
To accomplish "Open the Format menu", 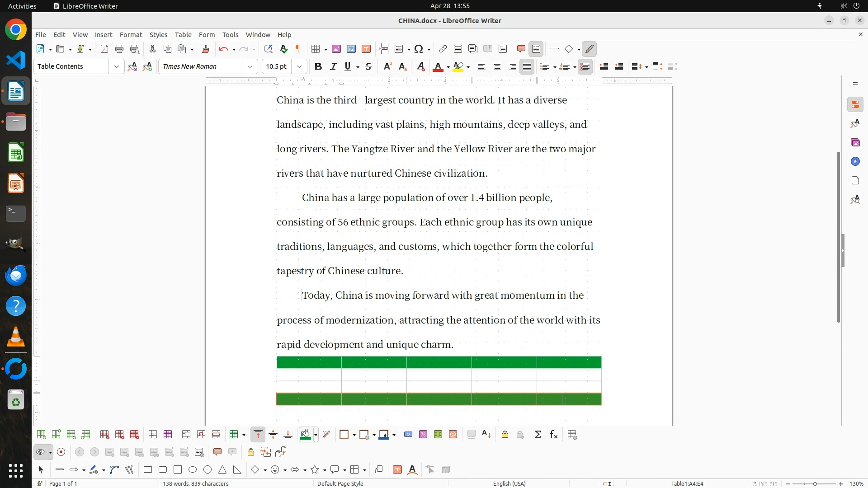I will point(131,35).
